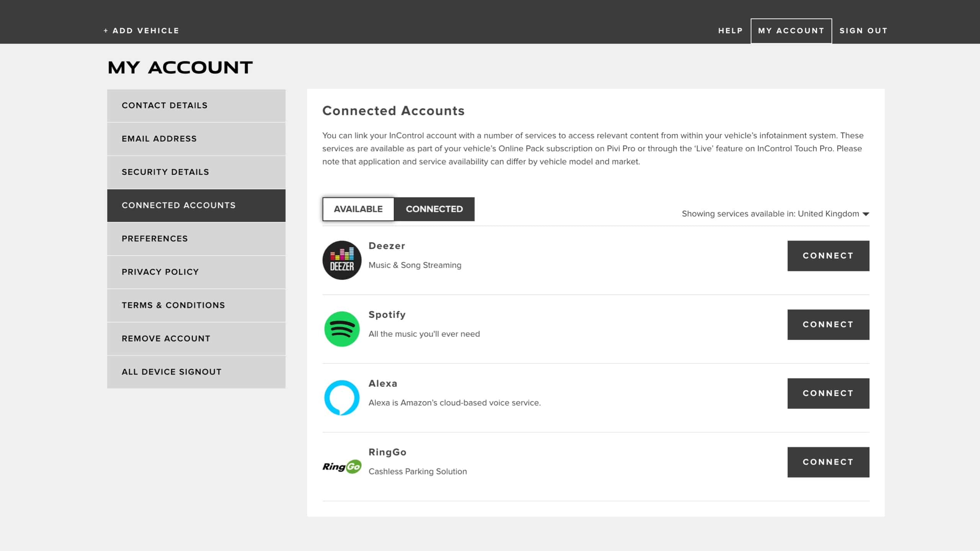This screenshot has height=551, width=980.
Task: Click the Deezer service icon
Action: [x=342, y=260]
